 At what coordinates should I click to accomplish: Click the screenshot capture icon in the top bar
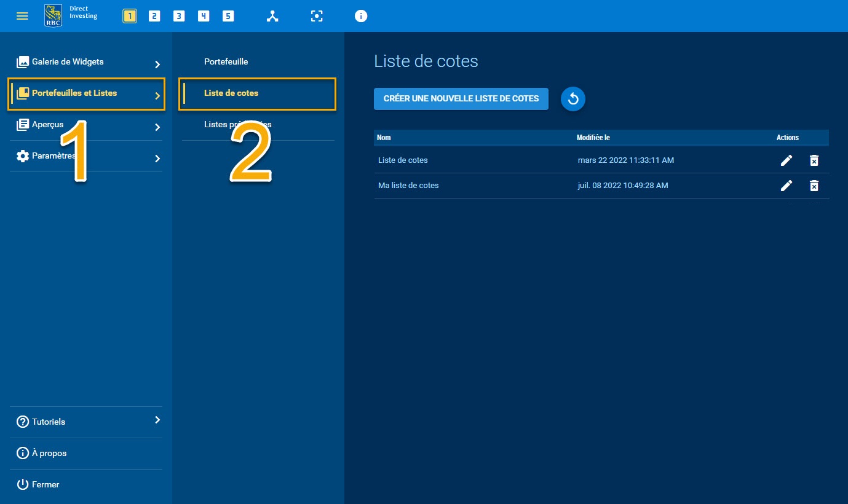[x=317, y=16]
